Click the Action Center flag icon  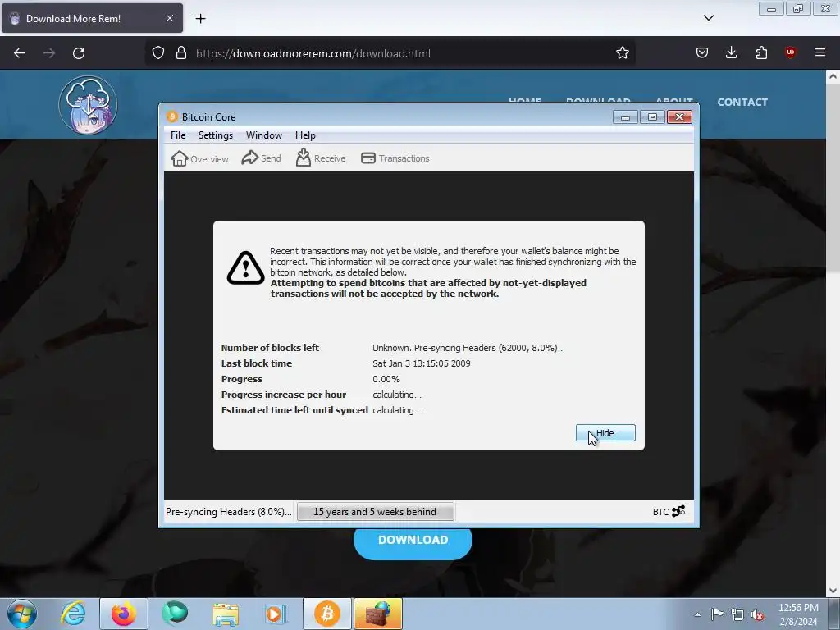coord(717,614)
